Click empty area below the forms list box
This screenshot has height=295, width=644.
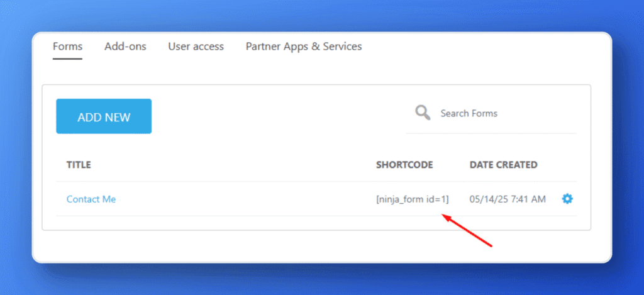coord(316,246)
